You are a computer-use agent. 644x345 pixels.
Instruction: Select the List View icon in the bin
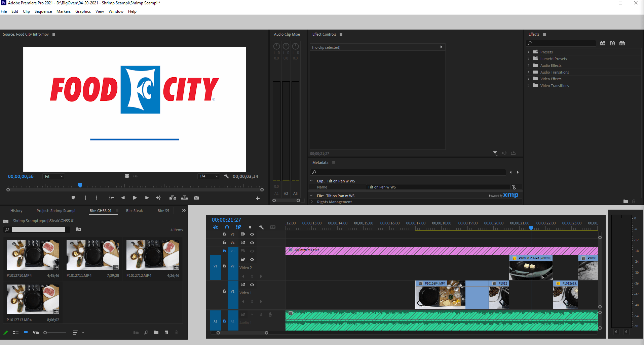coord(15,332)
